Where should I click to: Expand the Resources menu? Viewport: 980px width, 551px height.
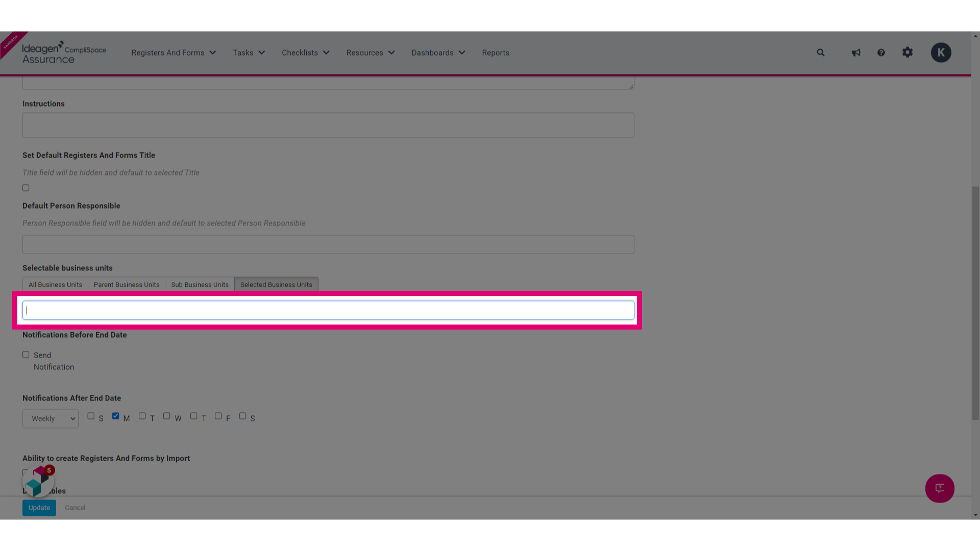[371, 53]
